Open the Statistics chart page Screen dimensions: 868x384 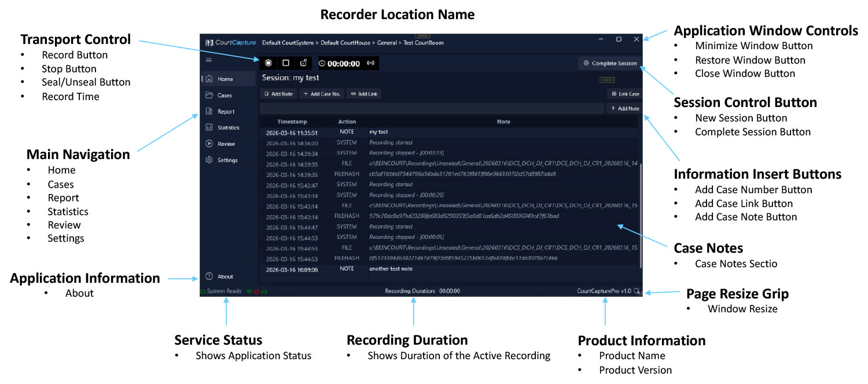tap(228, 128)
